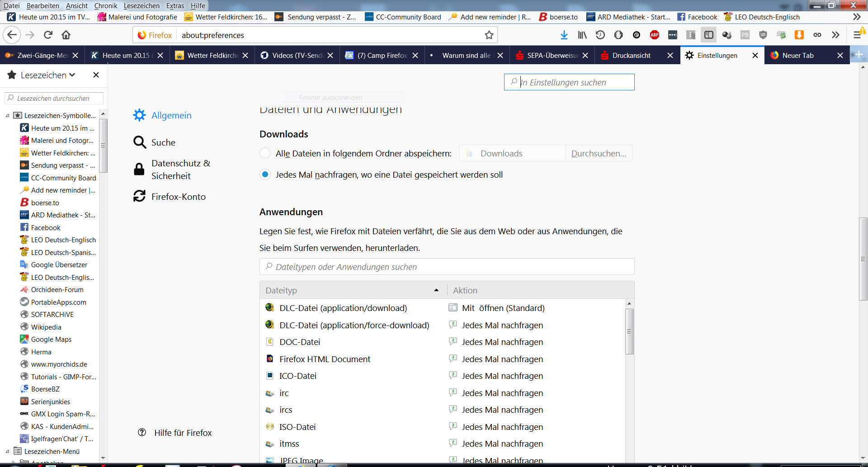Select 'Jedes Mal nachfragen' download radio option
The width and height of the screenshot is (868, 467).
point(265,175)
